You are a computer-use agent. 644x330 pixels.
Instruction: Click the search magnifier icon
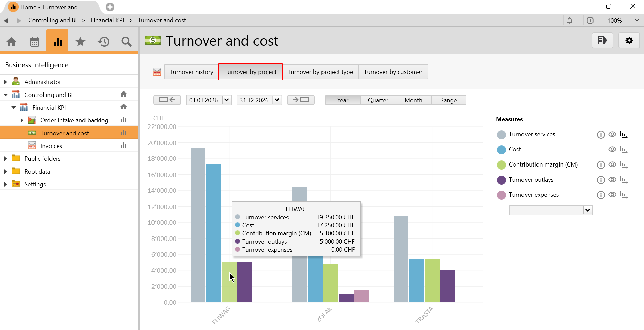[x=126, y=42]
